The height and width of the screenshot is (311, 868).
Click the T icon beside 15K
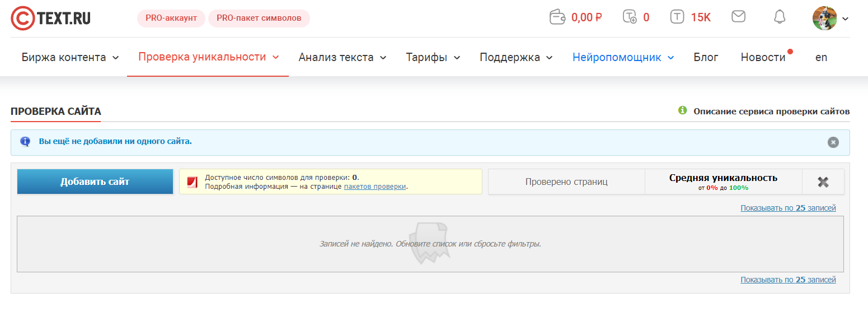pyautogui.click(x=677, y=17)
